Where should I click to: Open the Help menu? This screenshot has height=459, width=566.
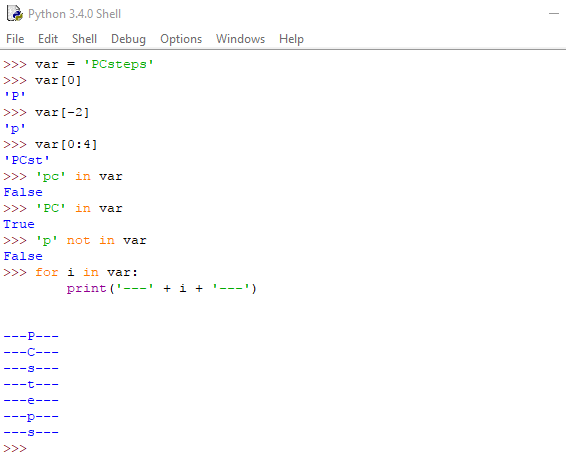[291, 39]
